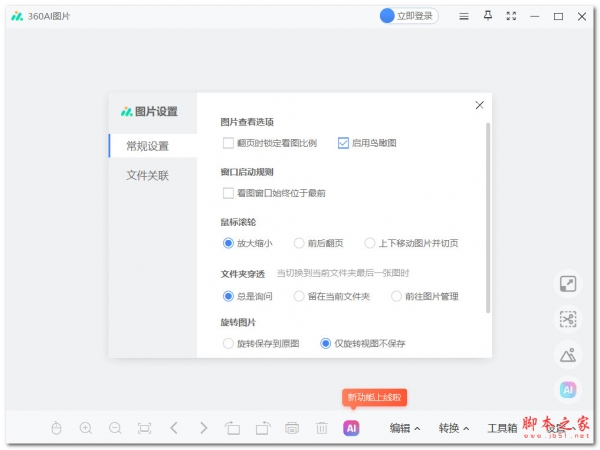Click the side panel round AI icon
The height and width of the screenshot is (450, 600).
coord(568,390)
